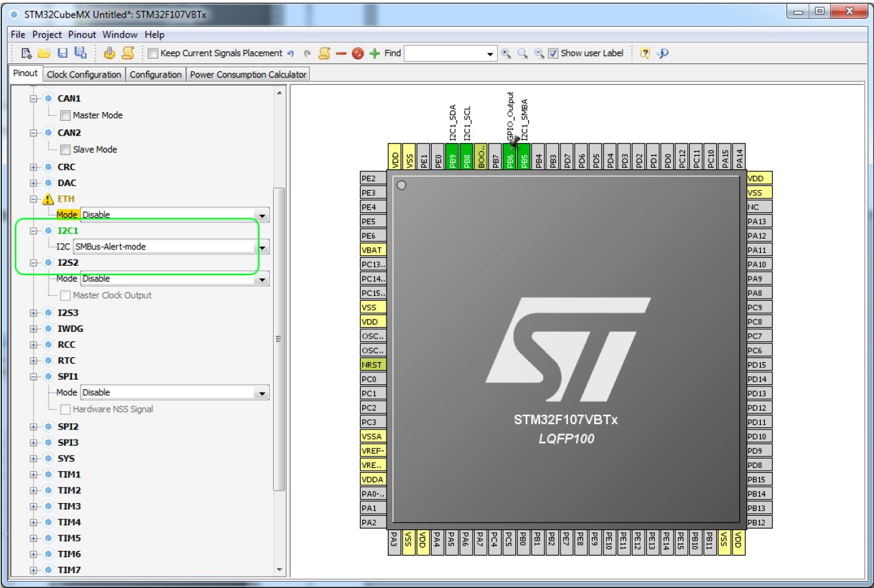Open the Find combo box arrow
Screen dimensions: 874x588
point(490,54)
